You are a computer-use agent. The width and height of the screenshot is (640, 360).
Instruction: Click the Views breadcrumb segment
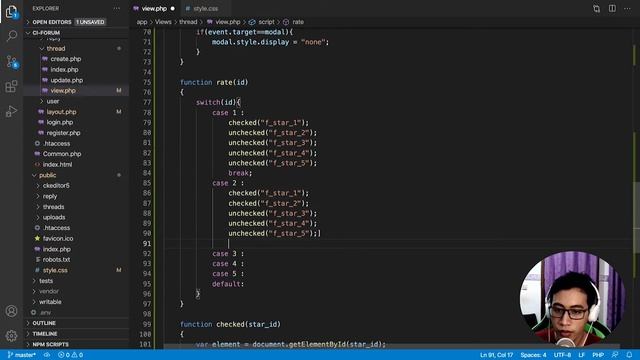(163, 22)
